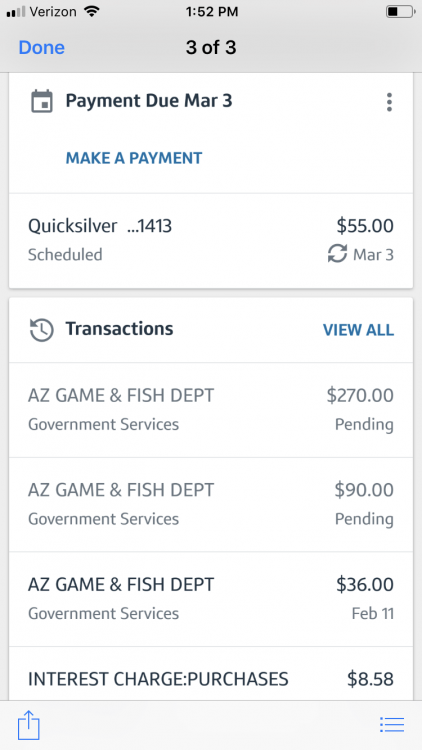Tap the list view icon in bottom toolbar
Image resolution: width=422 pixels, height=750 pixels.
coord(392,725)
